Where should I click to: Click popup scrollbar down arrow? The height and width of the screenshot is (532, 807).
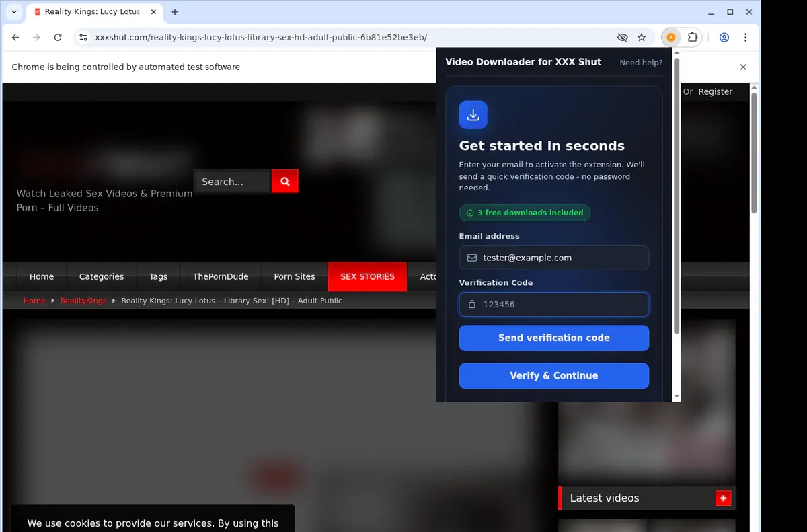point(677,397)
